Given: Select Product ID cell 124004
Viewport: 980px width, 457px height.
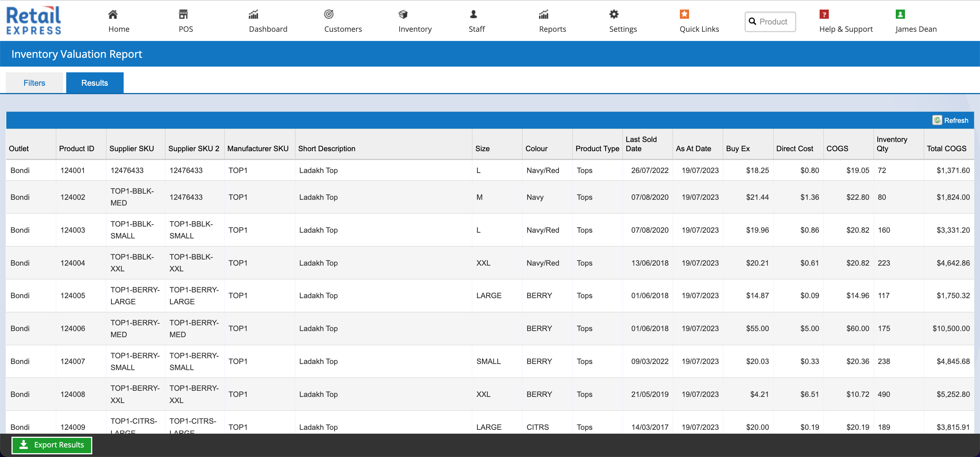Looking at the screenshot, I should [x=73, y=263].
